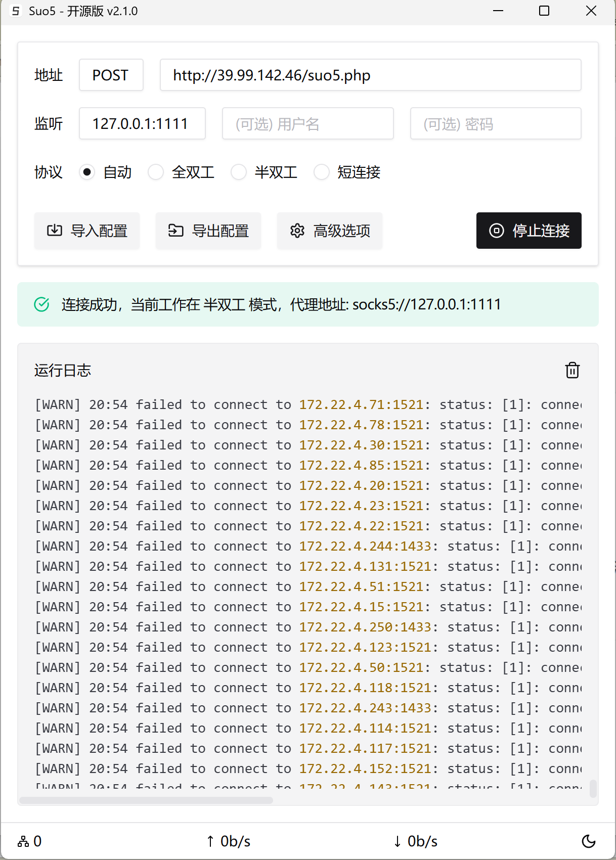Click the 导入配置 import config button
Viewport: 616px width, 860px height.
(87, 231)
